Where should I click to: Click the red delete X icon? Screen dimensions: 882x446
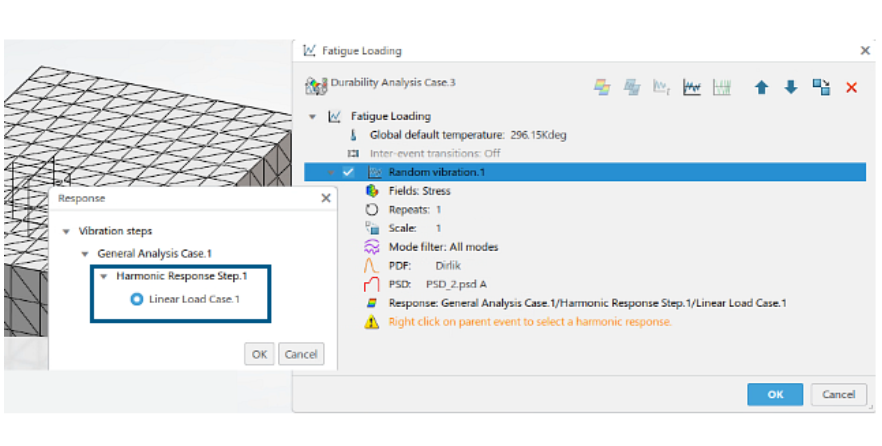852,88
